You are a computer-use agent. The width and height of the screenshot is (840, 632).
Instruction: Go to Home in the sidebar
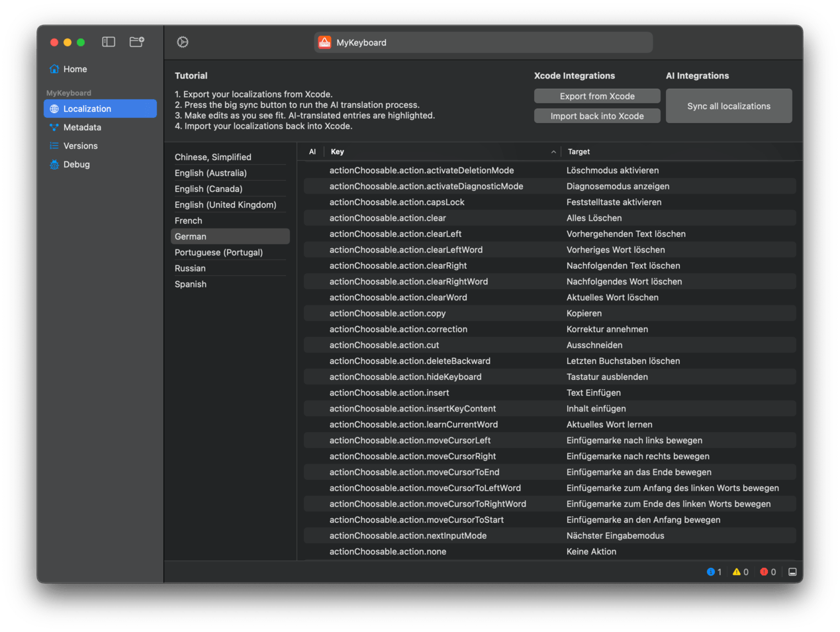coord(75,69)
